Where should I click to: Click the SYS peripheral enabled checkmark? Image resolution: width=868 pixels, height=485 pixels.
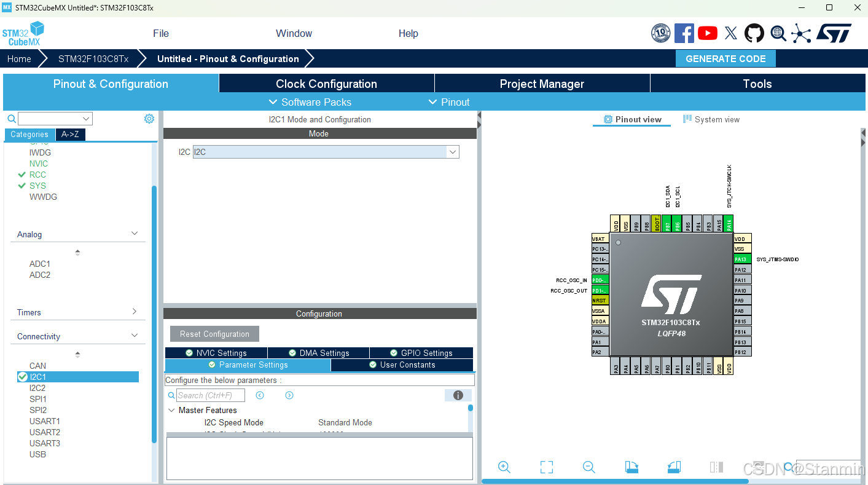tap(22, 186)
